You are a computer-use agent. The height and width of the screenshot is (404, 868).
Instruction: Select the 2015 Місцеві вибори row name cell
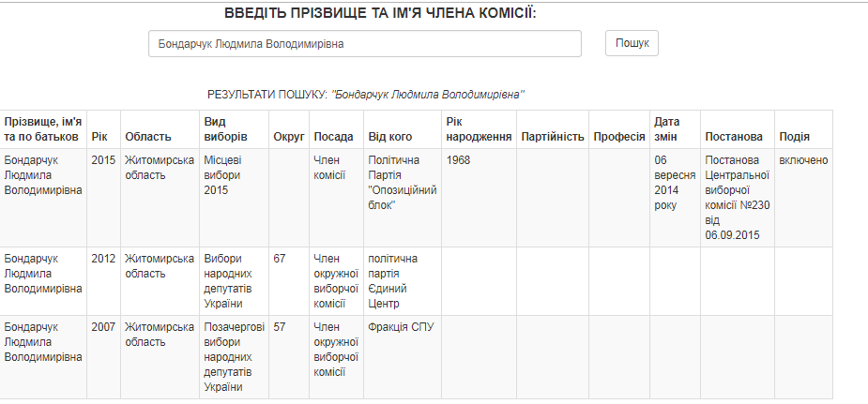click(x=43, y=198)
